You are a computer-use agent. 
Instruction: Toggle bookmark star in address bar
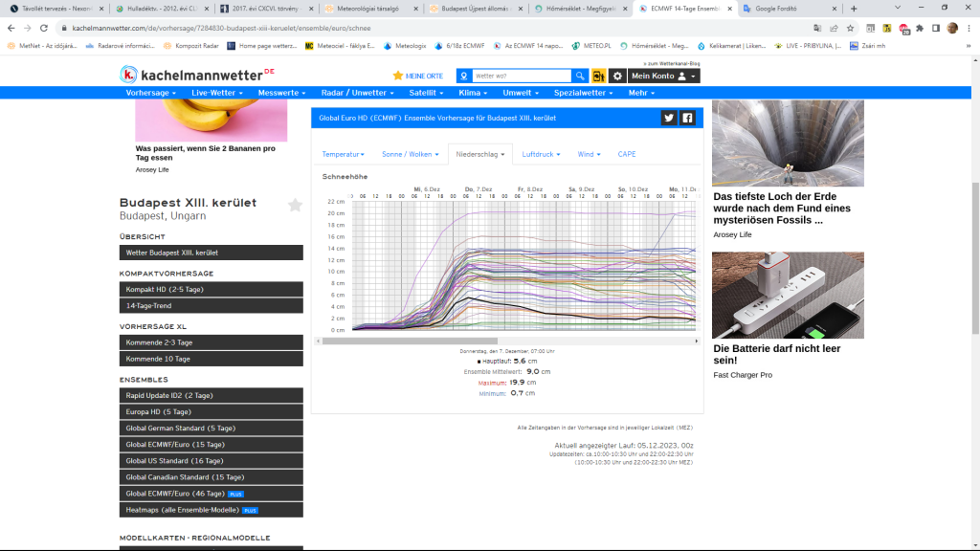click(850, 29)
